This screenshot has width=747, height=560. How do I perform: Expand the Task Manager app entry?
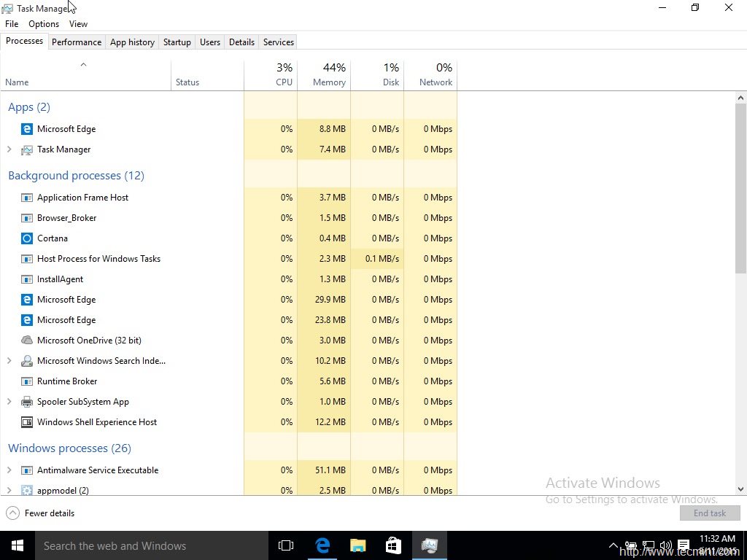9,149
